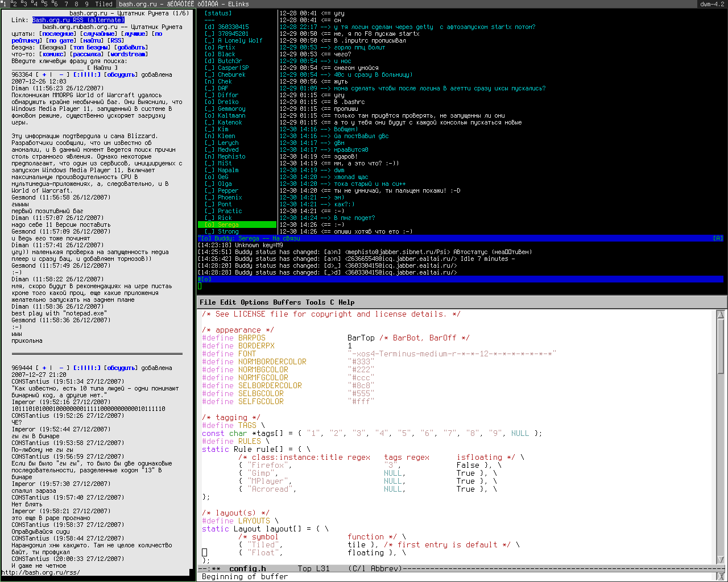Click 'Beginning of buffer' minibuffer message

245,576
